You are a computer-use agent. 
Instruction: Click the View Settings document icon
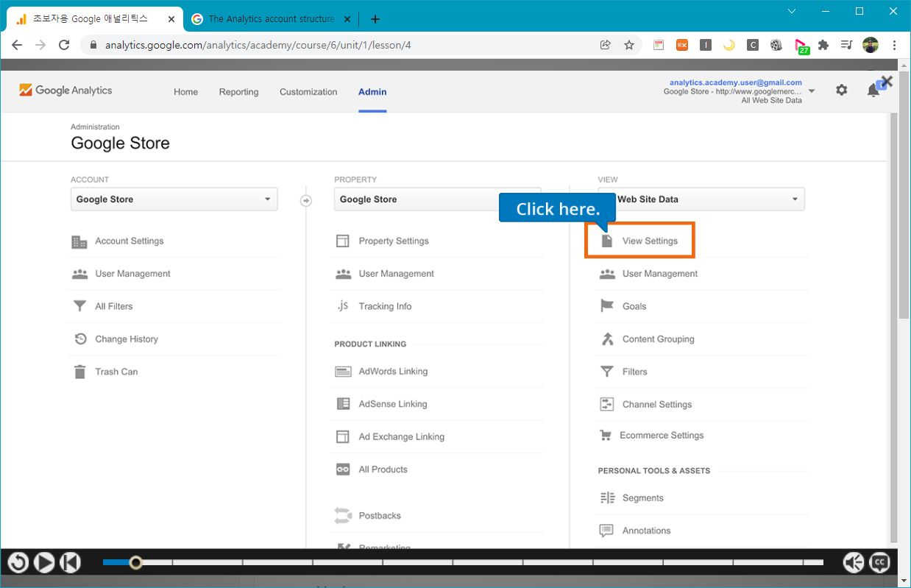[x=607, y=241]
